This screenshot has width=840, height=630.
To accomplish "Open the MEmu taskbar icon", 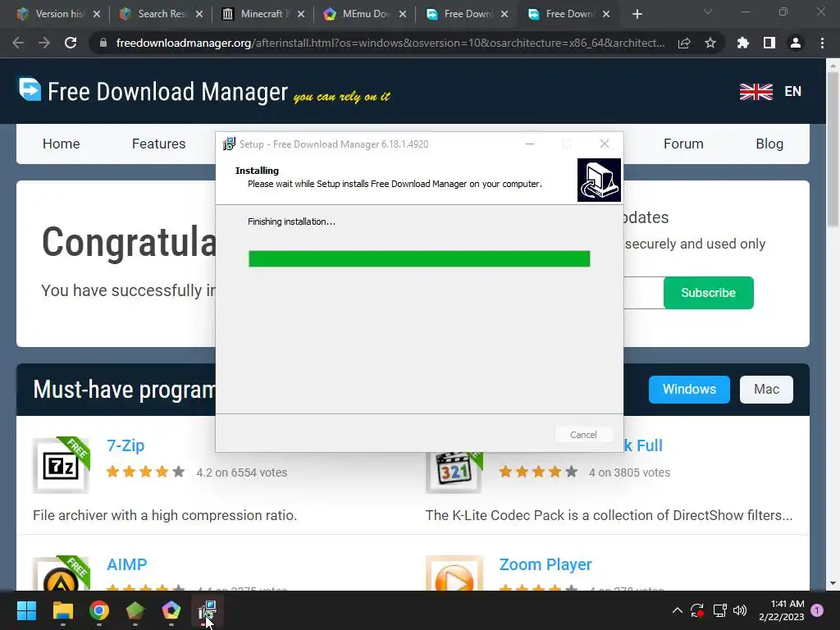I will coord(171,610).
